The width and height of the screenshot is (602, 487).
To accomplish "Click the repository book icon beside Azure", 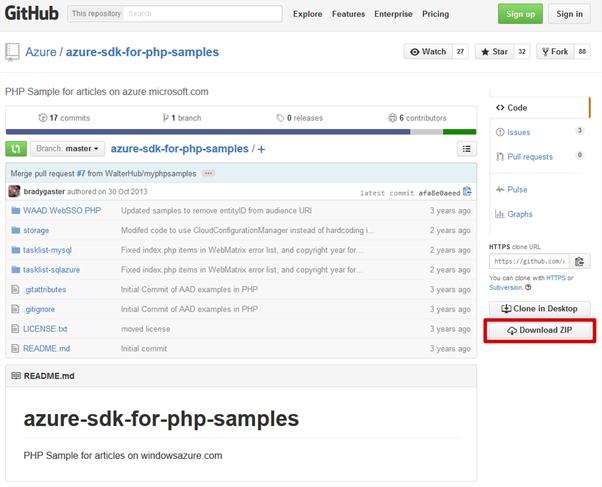I will tap(12, 52).
